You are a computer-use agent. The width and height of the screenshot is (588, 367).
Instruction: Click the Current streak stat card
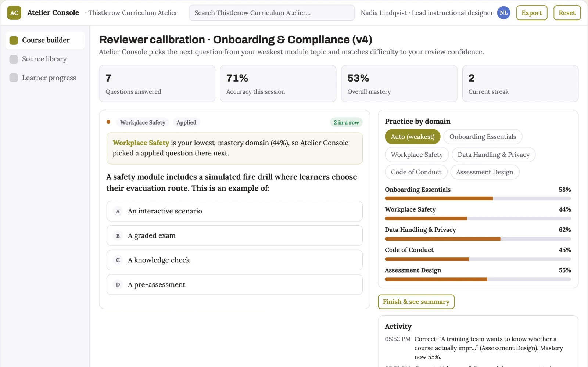click(520, 84)
